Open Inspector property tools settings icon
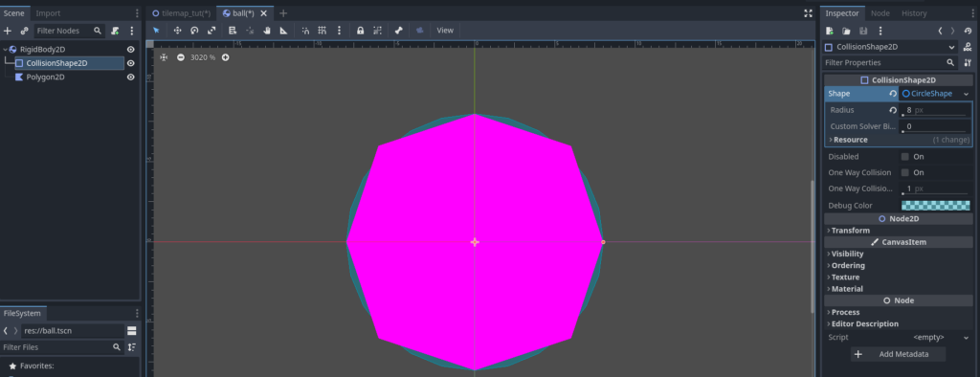The image size is (980, 377). (968, 62)
